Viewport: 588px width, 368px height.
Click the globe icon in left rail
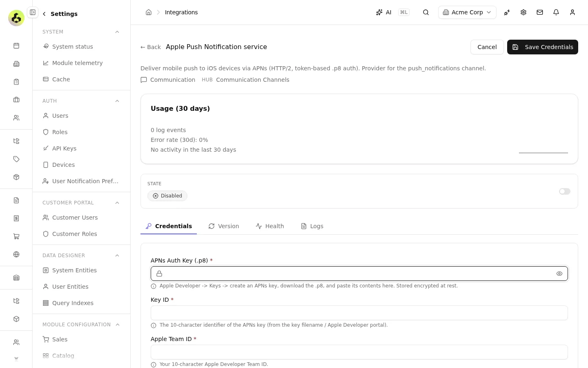tap(16, 254)
